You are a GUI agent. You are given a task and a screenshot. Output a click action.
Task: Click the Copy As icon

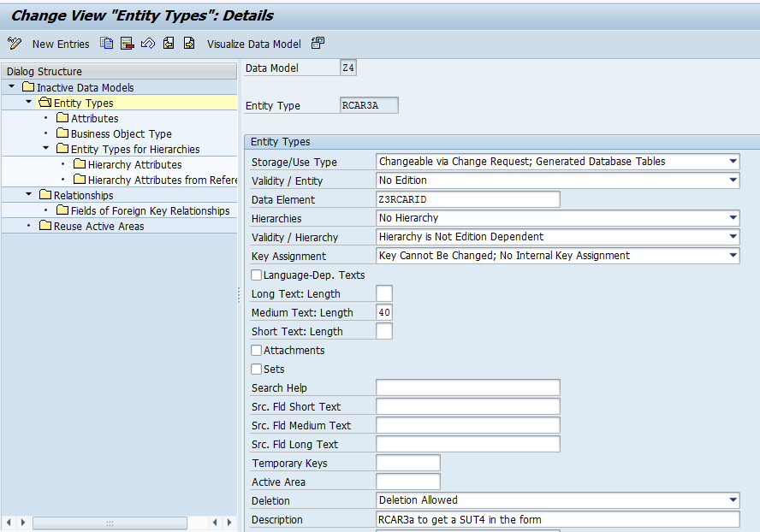pyautogui.click(x=107, y=43)
